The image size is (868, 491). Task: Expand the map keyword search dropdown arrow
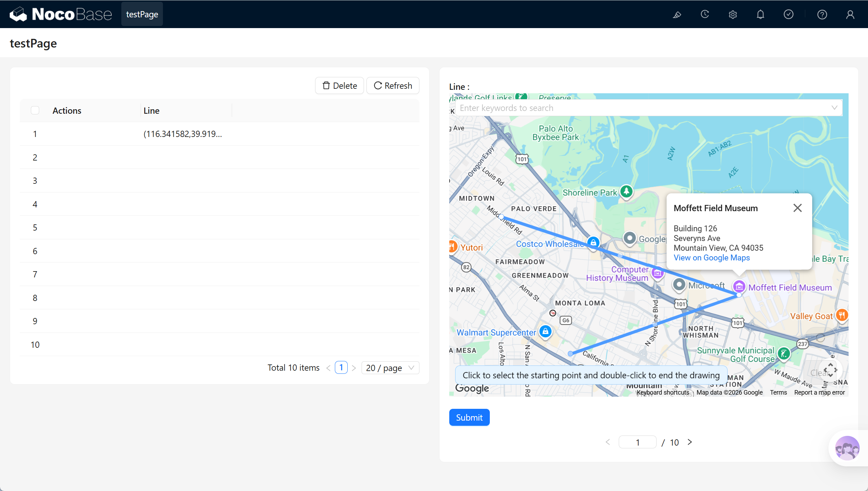[834, 108]
